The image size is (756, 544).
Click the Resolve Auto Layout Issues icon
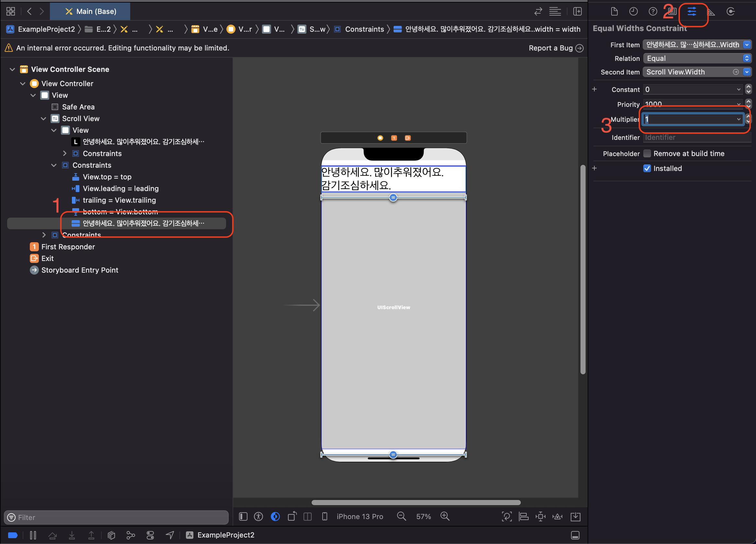click(x=557, y=516)
